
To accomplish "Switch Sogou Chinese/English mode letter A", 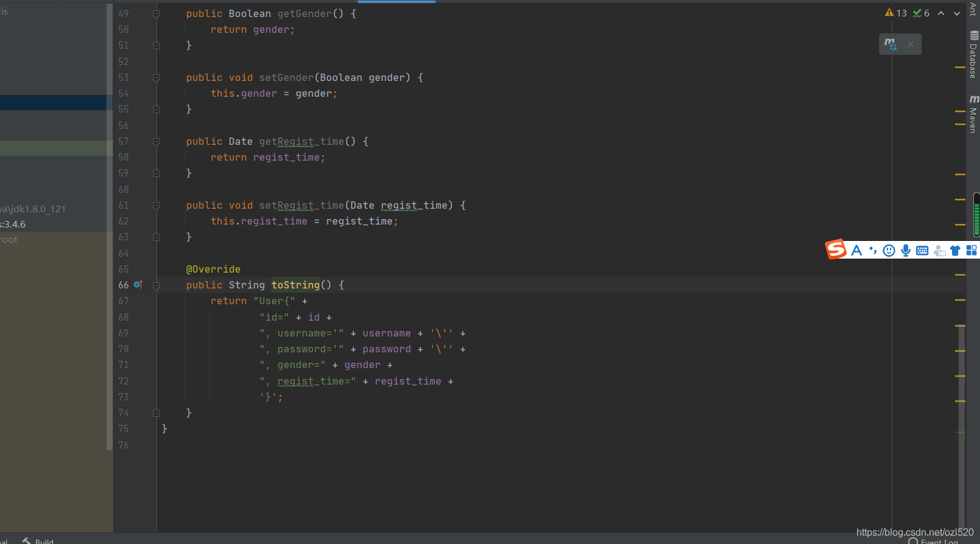I will point(857,250).
